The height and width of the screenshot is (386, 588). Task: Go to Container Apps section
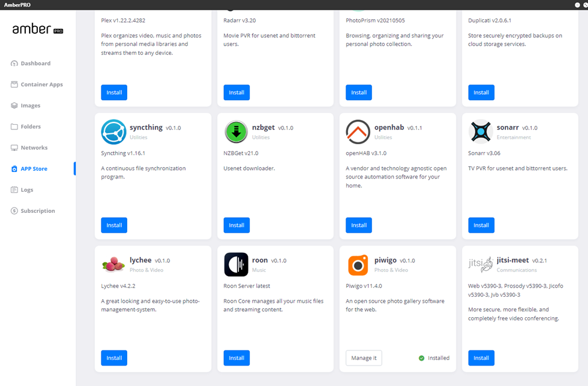click(42, 84)
